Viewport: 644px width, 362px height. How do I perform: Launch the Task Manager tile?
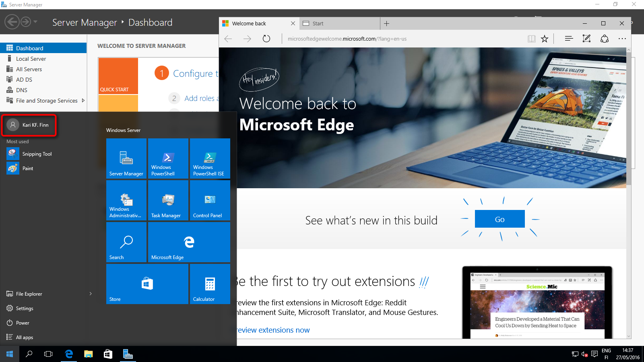[x=168, y=200]
